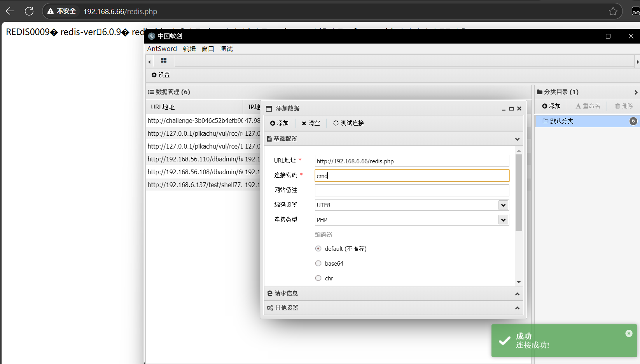Click 添加 in the category panel

pos(551,106)
